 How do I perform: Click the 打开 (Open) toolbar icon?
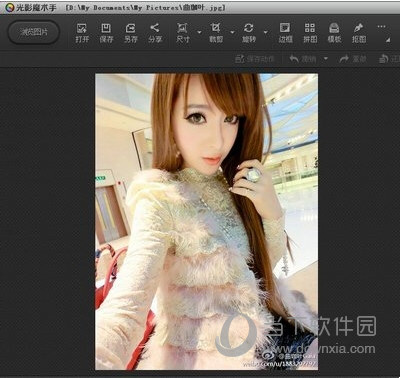[x=82, y=33]
